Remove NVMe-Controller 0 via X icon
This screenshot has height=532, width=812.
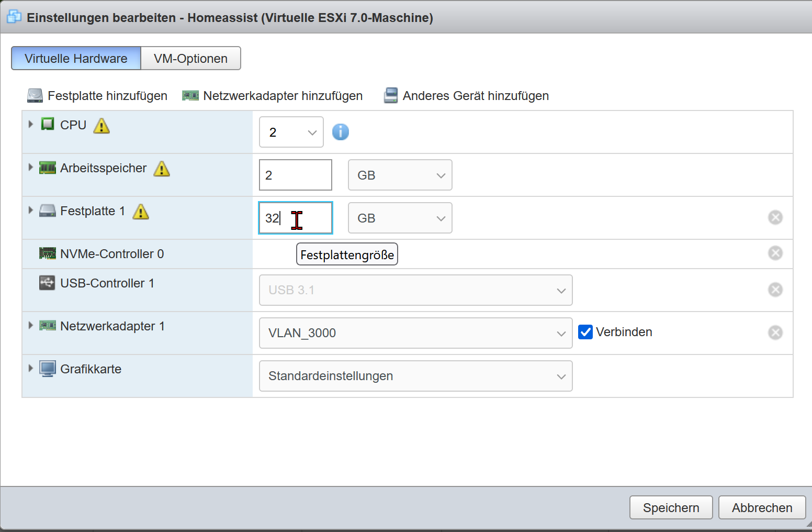[775, 253]
